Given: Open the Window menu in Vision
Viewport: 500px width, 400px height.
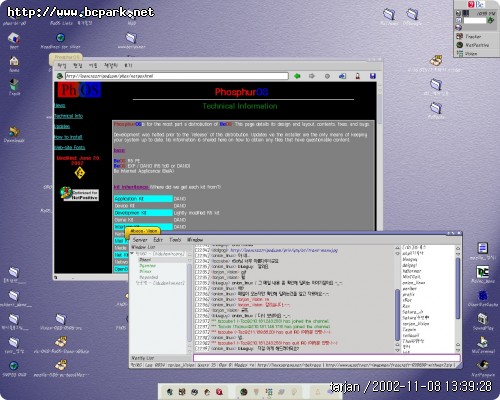Looking at the screenshot, I should tap(195, 240).
